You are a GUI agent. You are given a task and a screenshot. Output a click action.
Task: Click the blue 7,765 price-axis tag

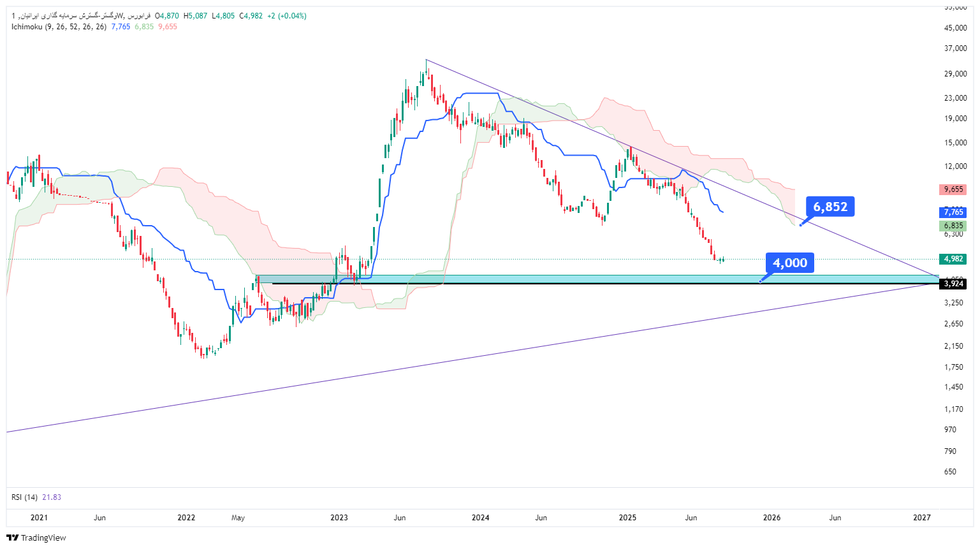[x=953, y=212]
